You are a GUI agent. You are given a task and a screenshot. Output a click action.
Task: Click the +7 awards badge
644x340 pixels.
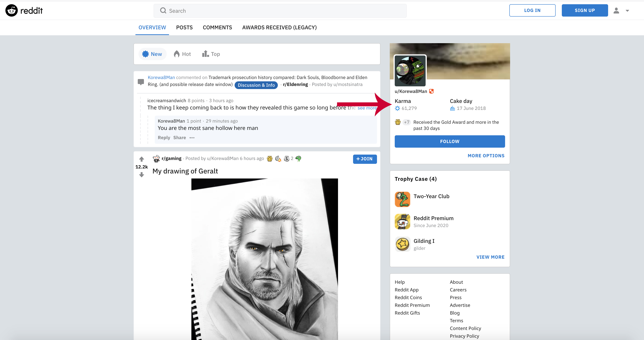[x=407, y=122]
